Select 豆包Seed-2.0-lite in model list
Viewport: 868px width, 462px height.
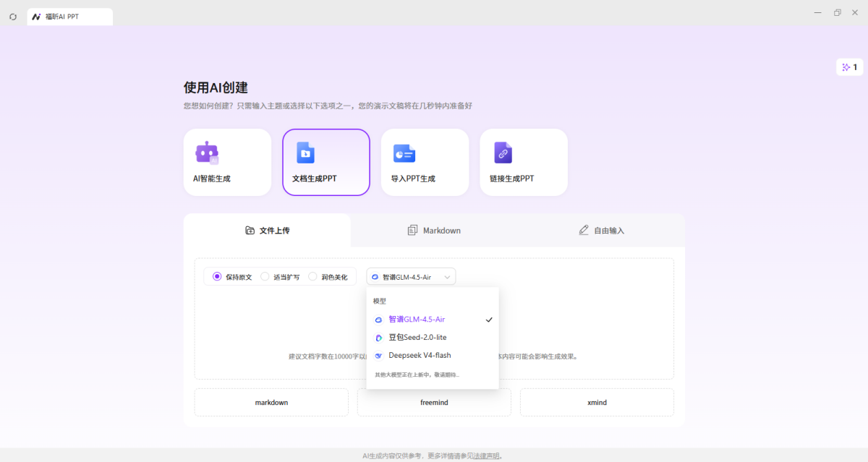tap(433, 338)
